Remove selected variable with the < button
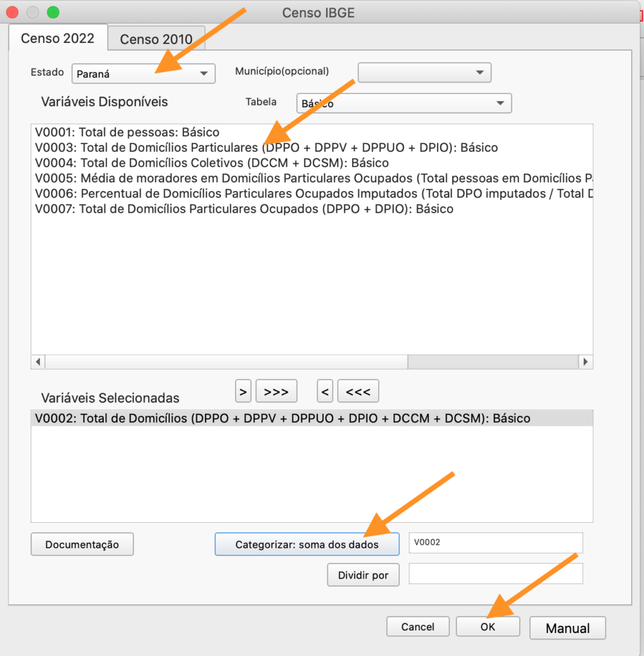Image resolution: width=644 pixels, height=656 pixels. tap(325, 391)
